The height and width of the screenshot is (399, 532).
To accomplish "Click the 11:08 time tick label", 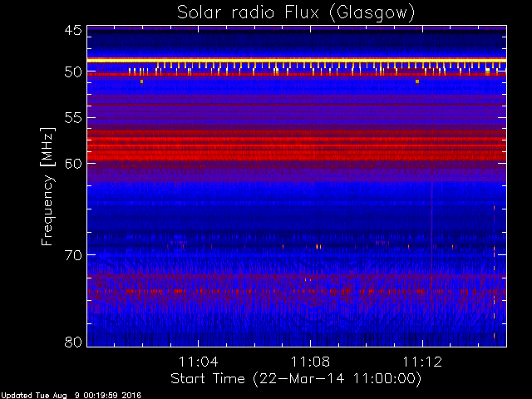I will 310,362.
